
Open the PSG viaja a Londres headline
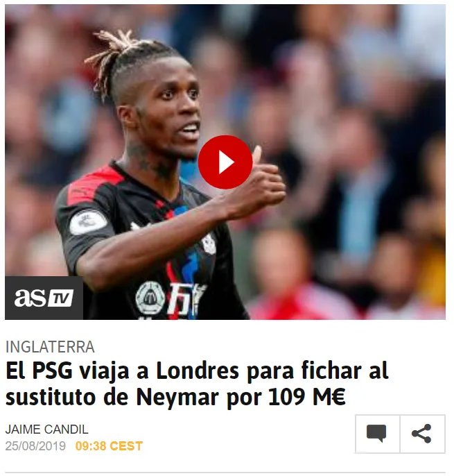197,384
